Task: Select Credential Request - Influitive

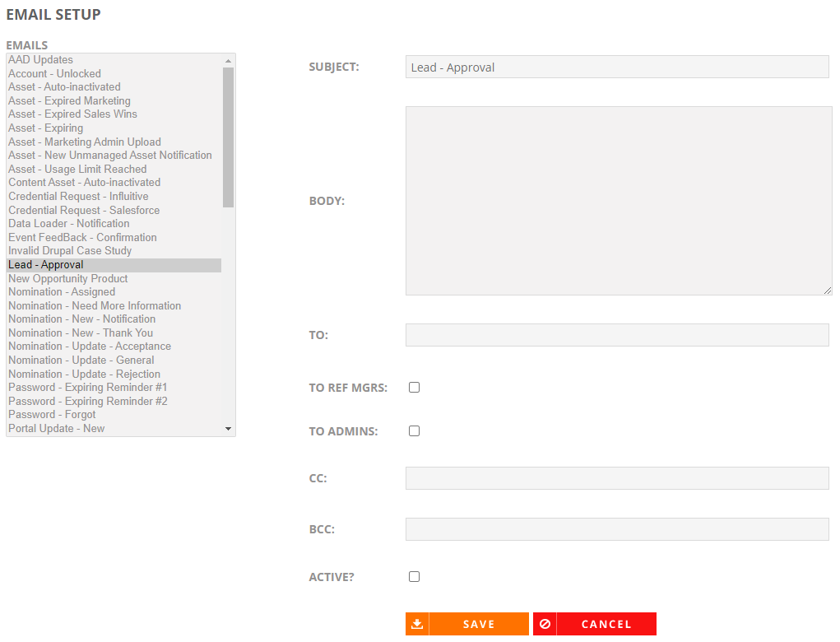Action: coord(114,196)
